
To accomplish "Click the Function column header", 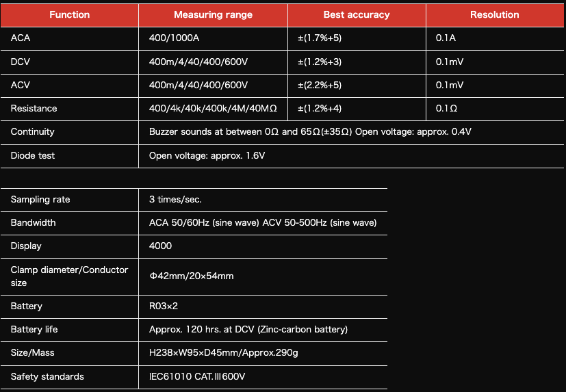I will point(69,14).
